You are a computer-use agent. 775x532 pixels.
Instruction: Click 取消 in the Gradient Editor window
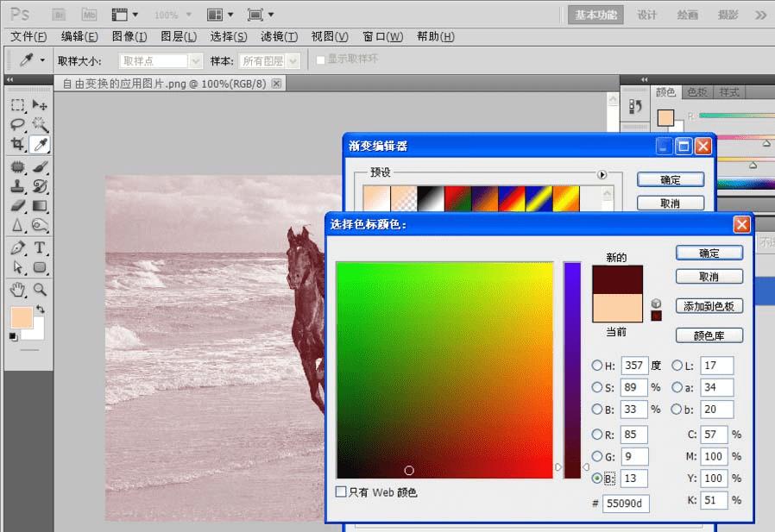(671, 203)
